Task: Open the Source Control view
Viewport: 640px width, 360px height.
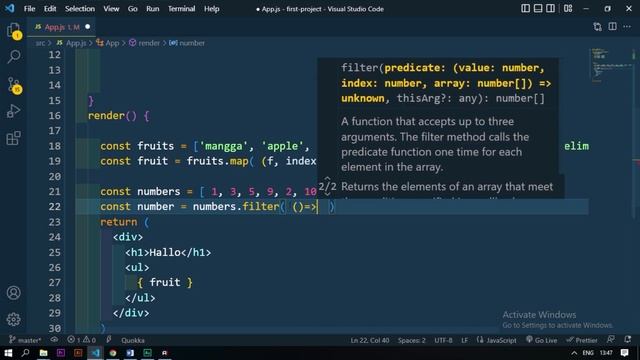Action: coord(13,85)
